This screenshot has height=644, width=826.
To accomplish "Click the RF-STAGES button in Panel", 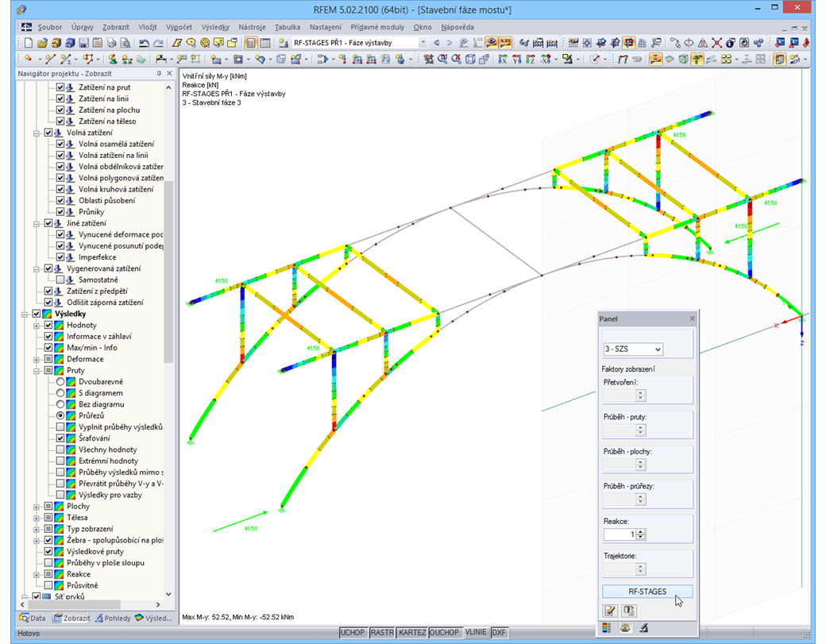I will click(x=647, y=592).
